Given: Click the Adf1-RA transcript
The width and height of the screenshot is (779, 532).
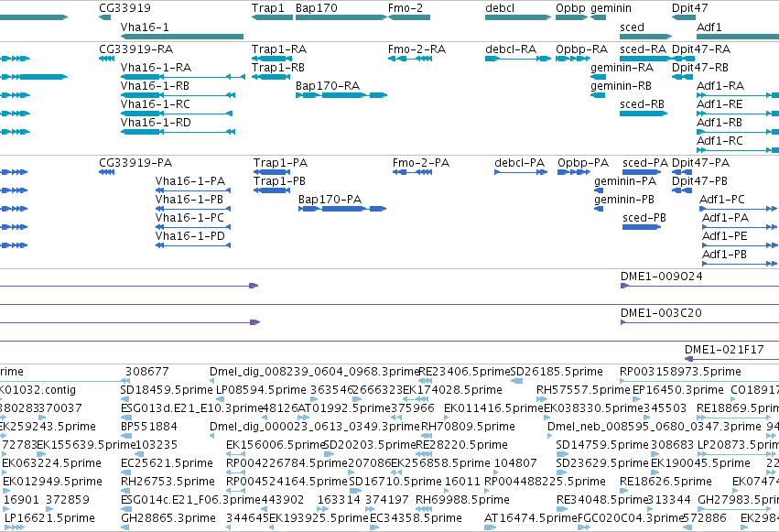Looking at the screenshot, I should coord(738,95).
